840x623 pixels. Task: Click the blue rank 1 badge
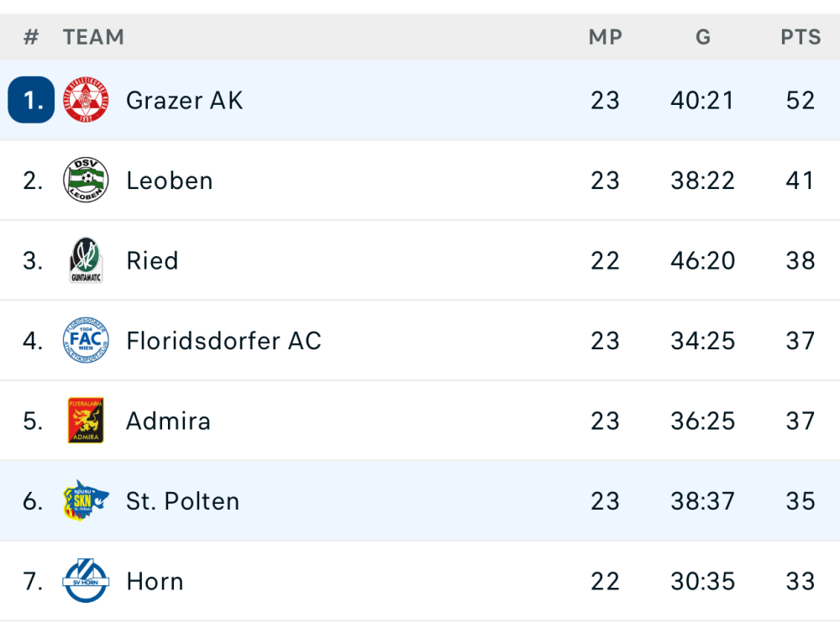[32, 101]
